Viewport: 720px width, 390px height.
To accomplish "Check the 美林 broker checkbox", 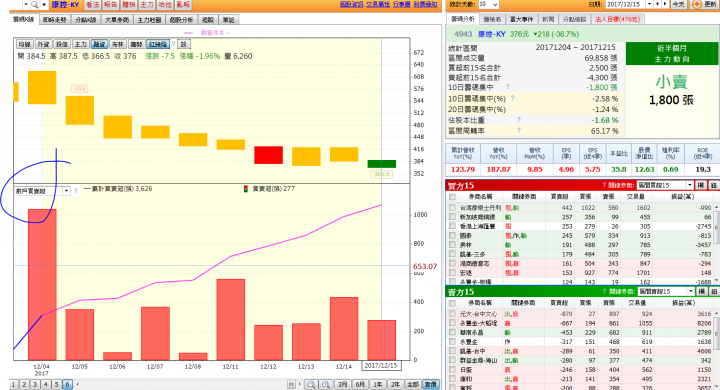I will [452, 245].
